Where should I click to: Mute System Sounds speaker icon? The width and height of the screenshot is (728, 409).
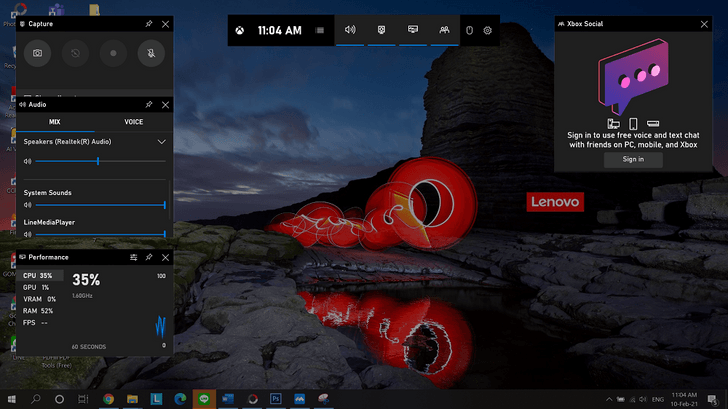pos(27,205)
